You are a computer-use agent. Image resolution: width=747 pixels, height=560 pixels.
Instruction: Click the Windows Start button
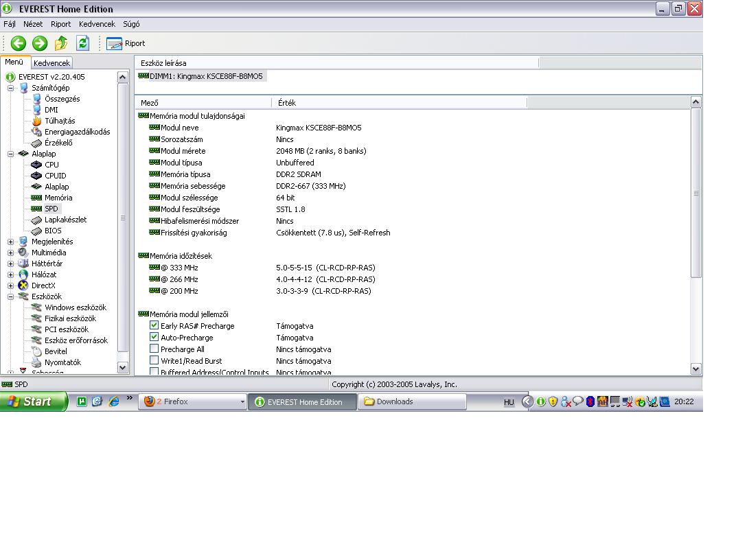click(34, 402)
